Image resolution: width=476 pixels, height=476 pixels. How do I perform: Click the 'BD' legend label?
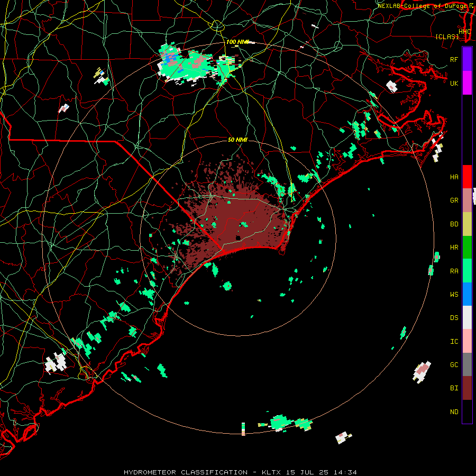click(454, 224)
